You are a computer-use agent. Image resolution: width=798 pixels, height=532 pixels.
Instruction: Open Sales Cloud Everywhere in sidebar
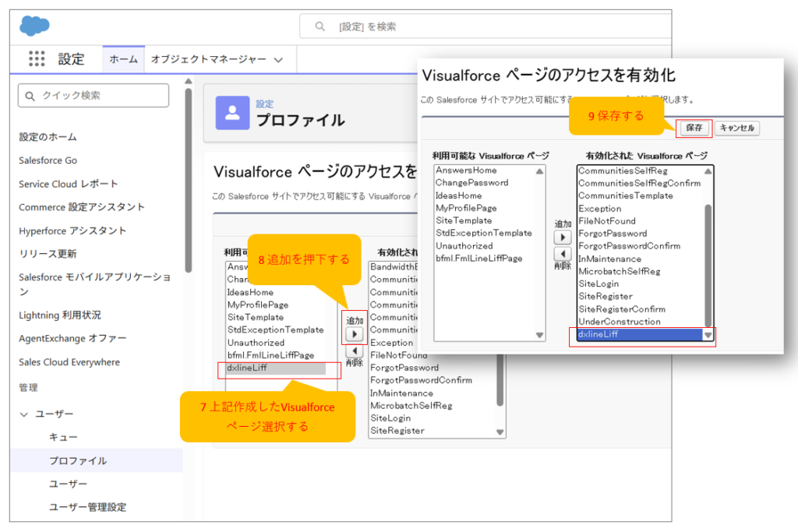[x=69, y=361]
